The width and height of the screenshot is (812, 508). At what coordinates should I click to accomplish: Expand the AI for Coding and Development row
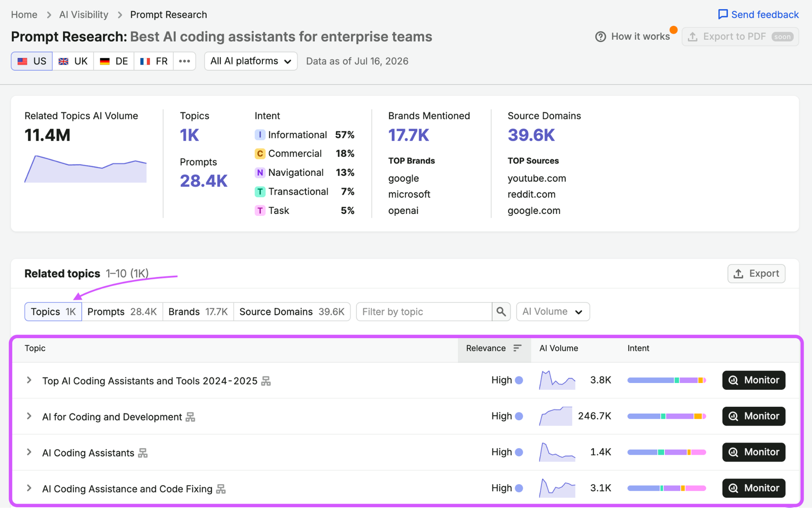point(29,416)
